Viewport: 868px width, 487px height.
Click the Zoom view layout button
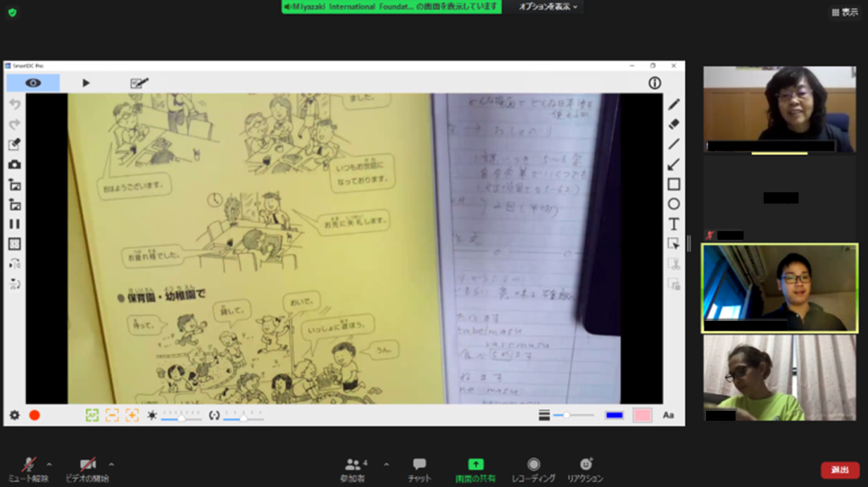pos(845,12)
